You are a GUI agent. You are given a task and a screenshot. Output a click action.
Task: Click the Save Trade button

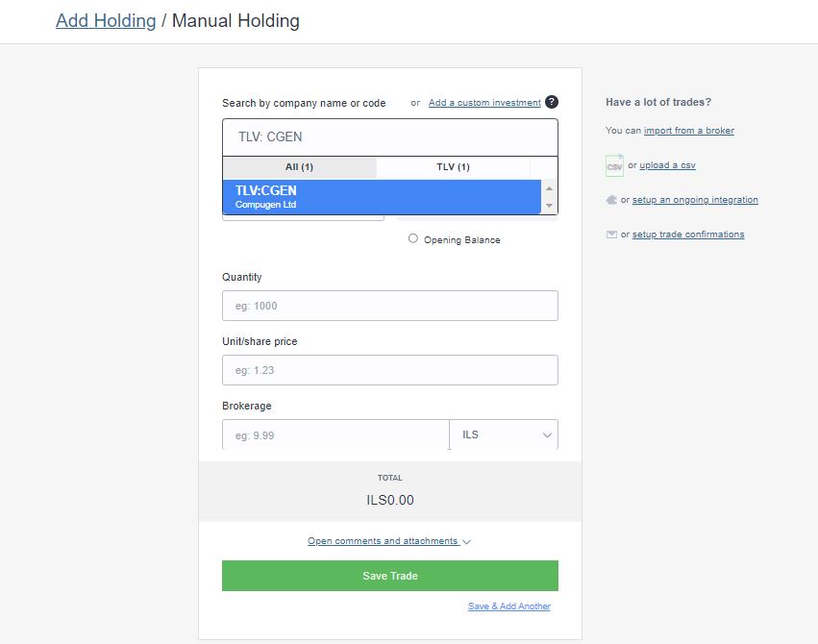(389, 575)
